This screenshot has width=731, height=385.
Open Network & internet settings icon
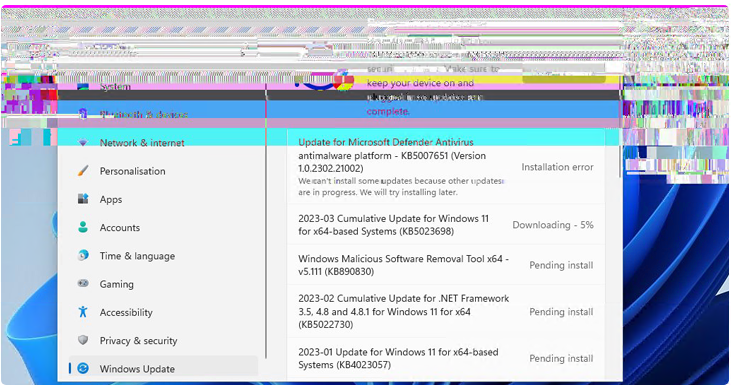(x=83, y=143)
